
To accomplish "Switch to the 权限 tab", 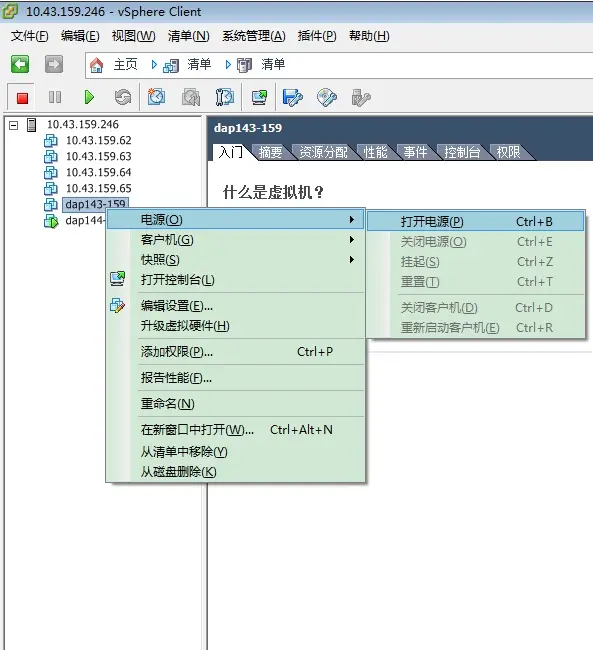I will coord(508,152).
